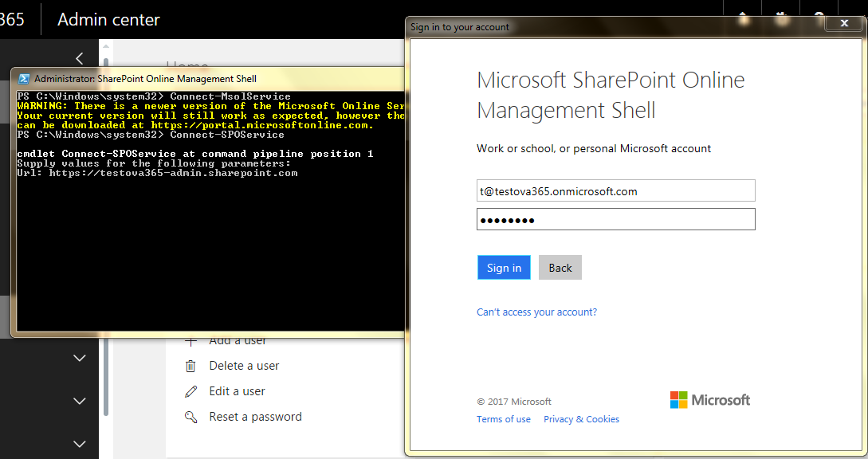Click the © 2017 Microsoft text

[x=514, y=402]
